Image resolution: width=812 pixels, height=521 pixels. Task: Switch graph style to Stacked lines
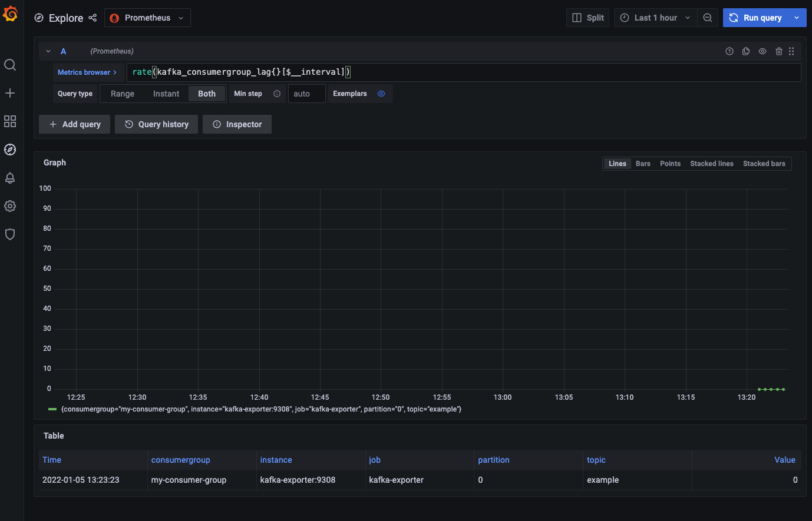coord(711,164)
